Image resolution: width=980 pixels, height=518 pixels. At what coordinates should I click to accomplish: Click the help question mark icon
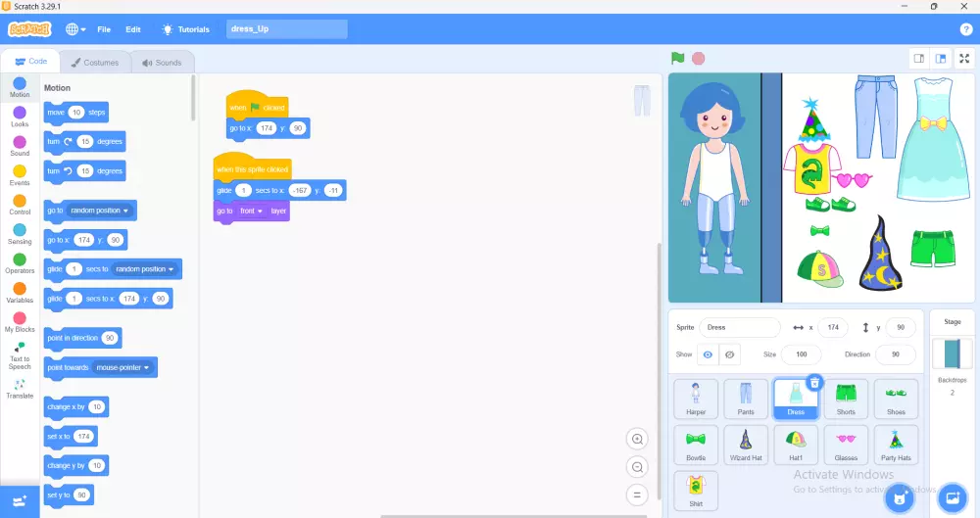(x=965, y=29)
